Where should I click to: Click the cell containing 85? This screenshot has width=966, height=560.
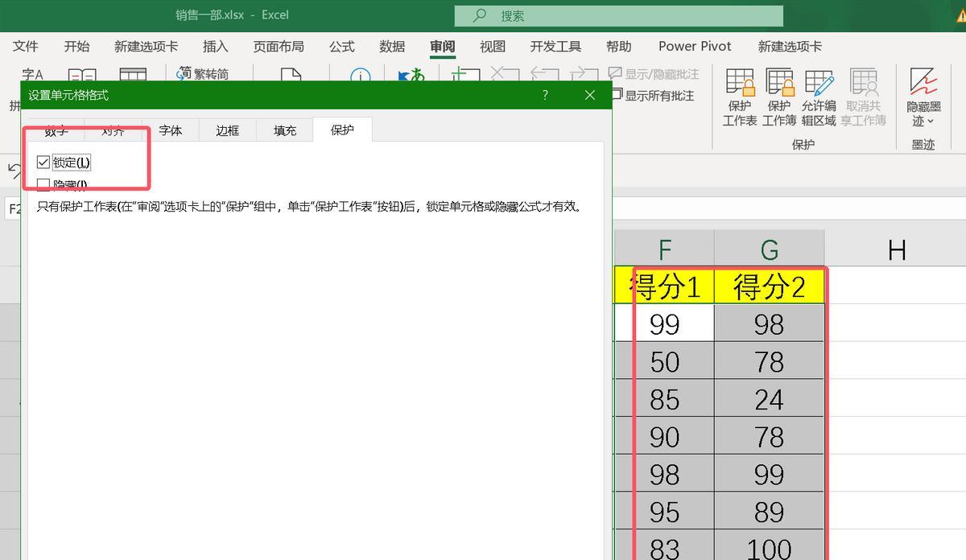pos(664,399)
